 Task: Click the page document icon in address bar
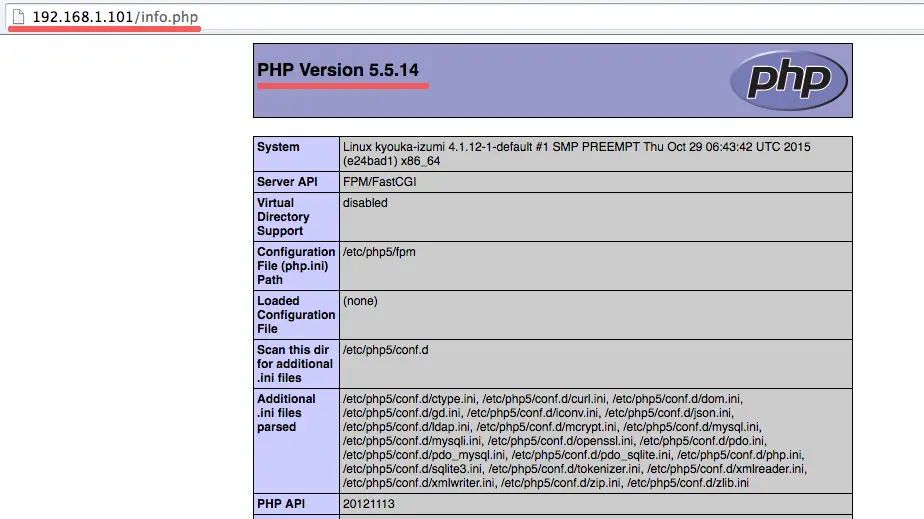(18, 16)
